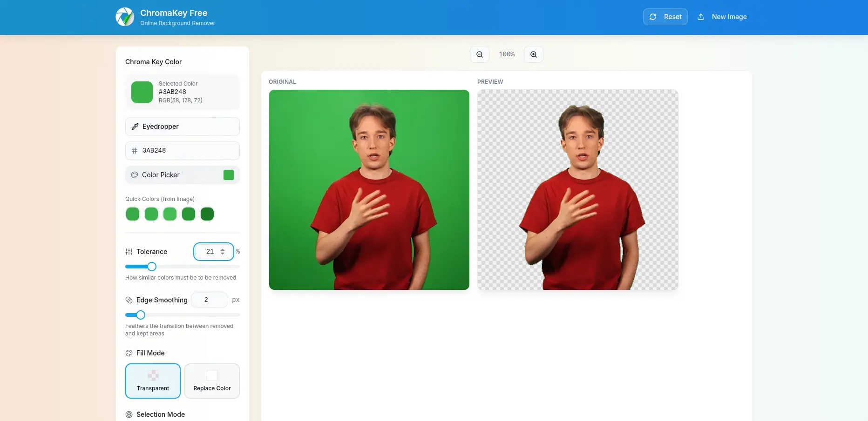Screen dimensions: 868x421
Task: Click the sliders icon beside Tolerance
Action: coord(129,251)
